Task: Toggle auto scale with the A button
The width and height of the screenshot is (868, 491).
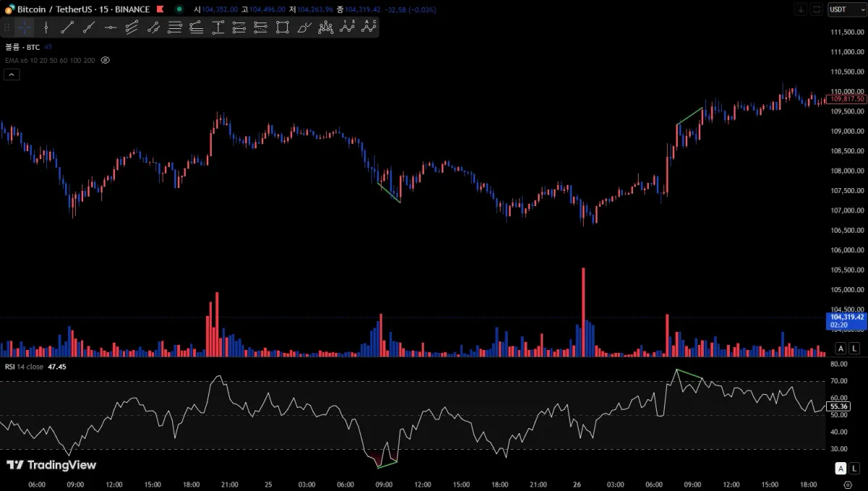Action: click(840, 348)
